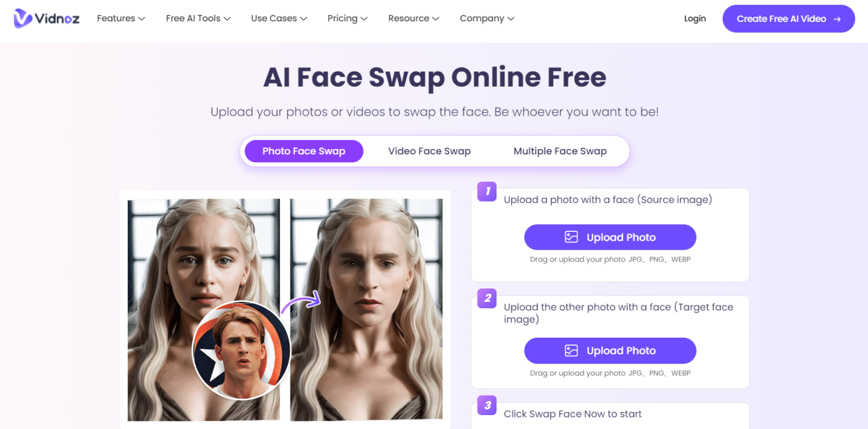The width and height of the screenshot is (868, 429).
Task: Click image icon in source Upload Photo button
Action: pos(571,237)
